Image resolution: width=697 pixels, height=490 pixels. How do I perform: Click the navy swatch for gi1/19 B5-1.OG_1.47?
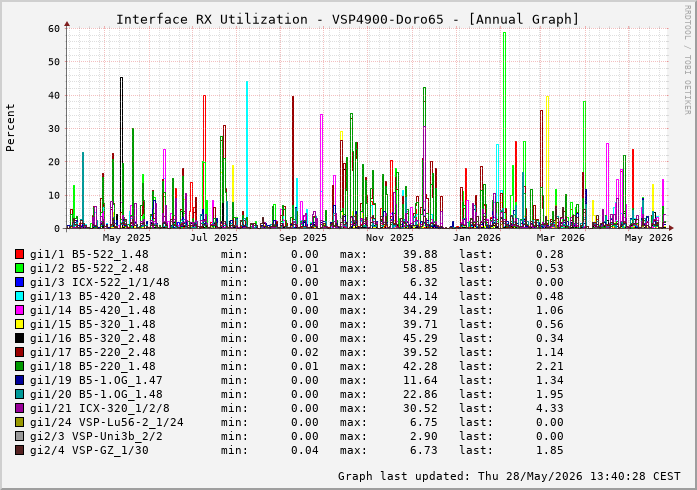(x=19, y=380)
